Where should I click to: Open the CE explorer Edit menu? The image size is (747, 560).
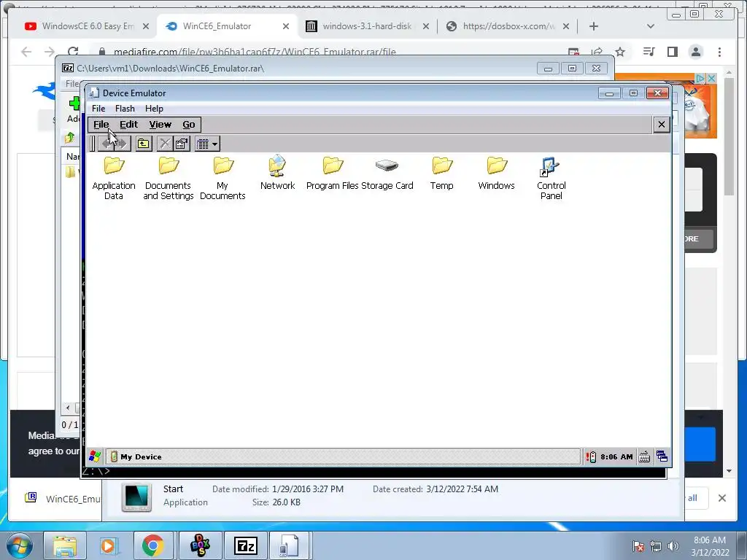point(128,125)
